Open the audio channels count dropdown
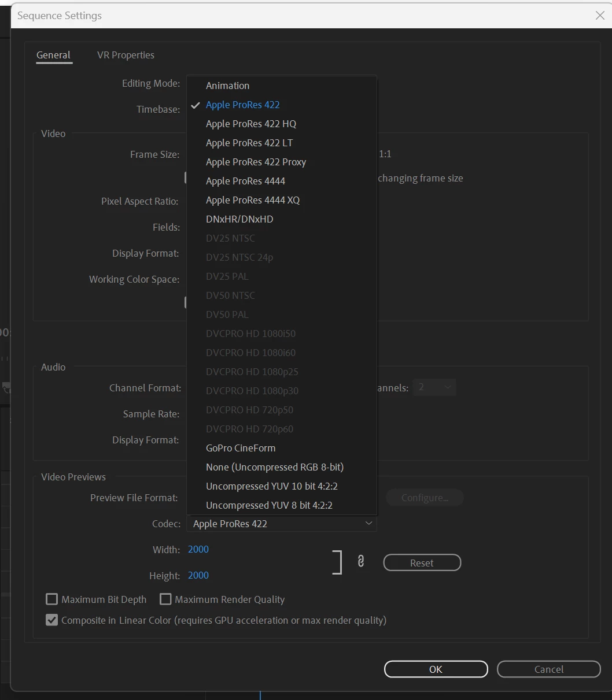 click(434, 387)
